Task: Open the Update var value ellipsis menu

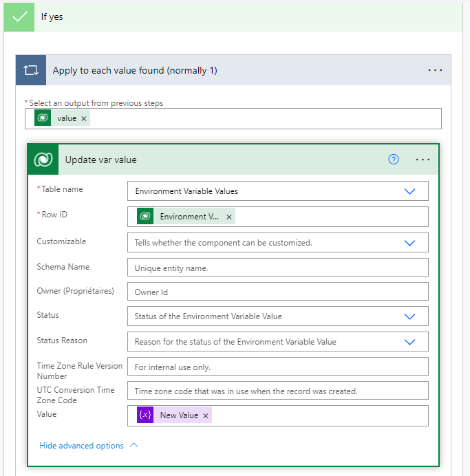Action: pos(423,160)
